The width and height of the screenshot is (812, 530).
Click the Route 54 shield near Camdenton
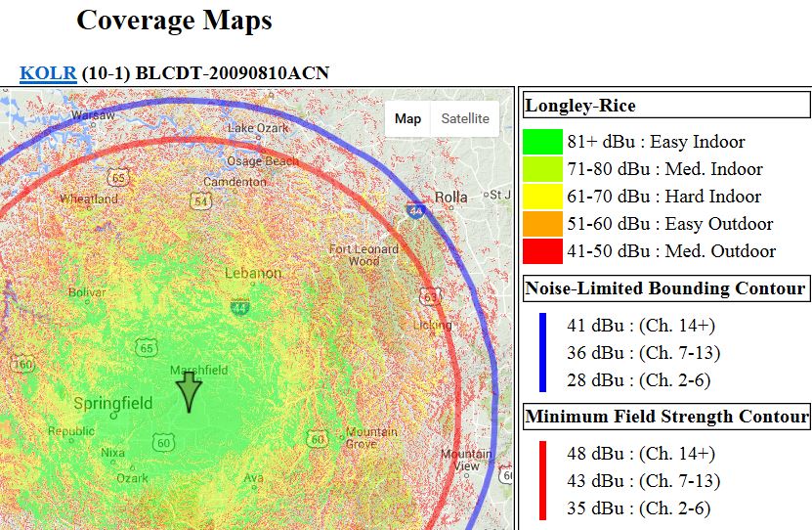click(202, 200)
